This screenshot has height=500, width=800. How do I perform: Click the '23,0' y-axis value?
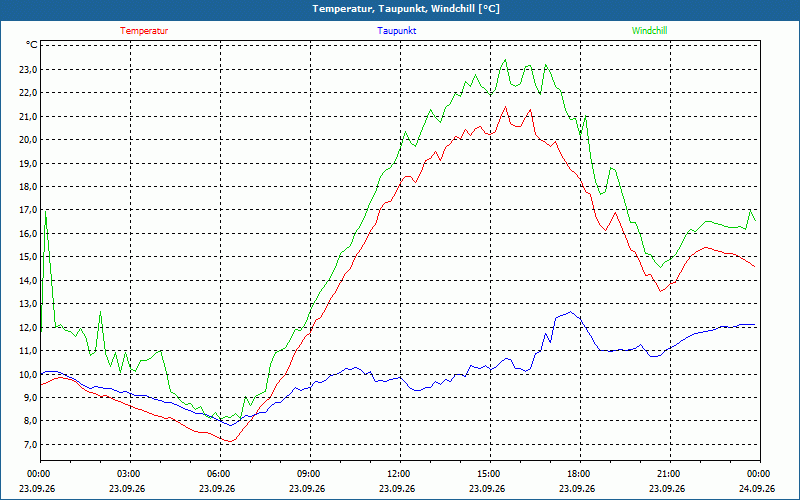click(28, 69)
